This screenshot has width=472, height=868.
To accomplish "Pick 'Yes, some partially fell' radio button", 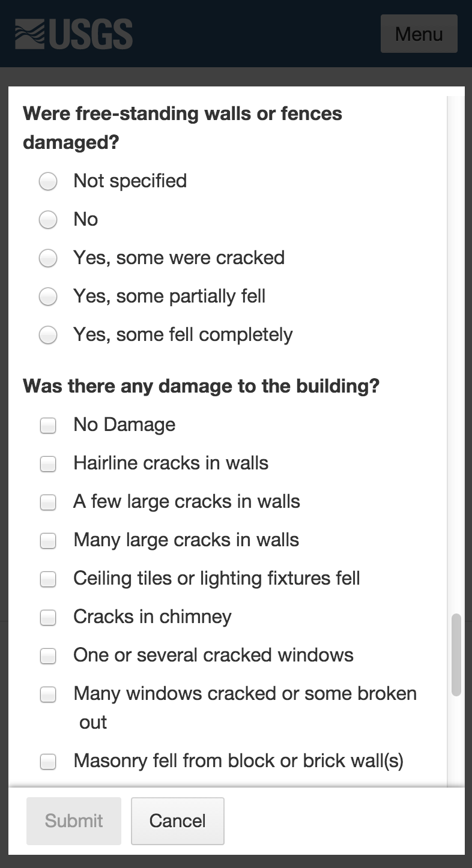I will click(x=48, y=297).
